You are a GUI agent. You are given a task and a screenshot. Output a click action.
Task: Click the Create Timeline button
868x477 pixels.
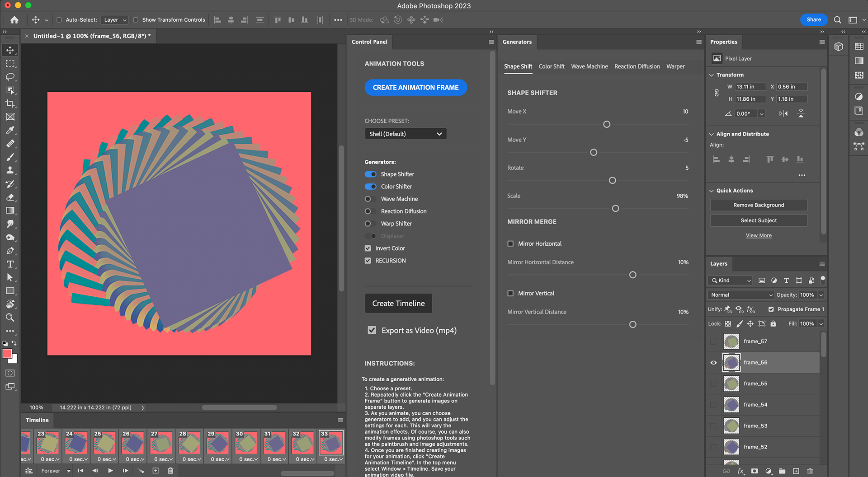399,304
